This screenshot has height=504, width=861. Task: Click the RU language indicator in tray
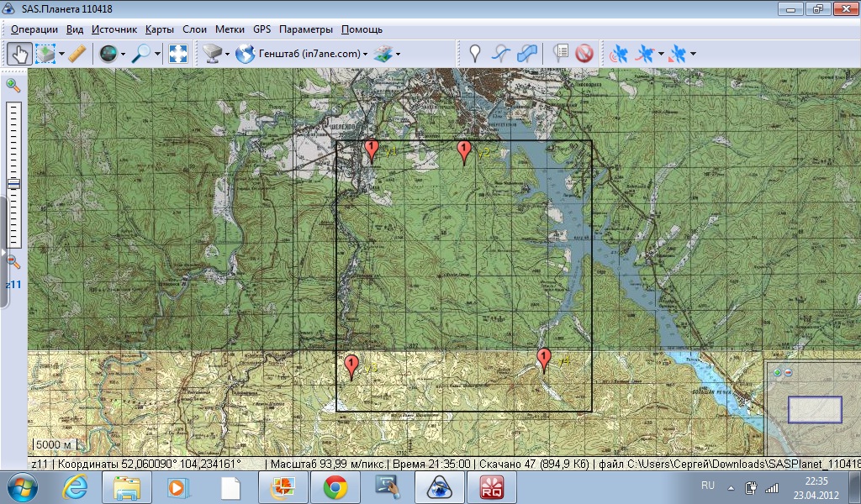[x=708, y=486]
